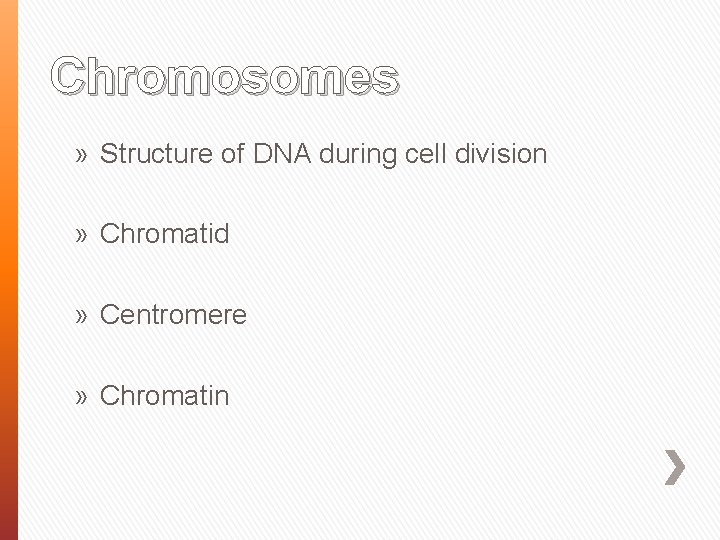Click the final letter s of Chromosomes title
This screenshot has width=720, height=540.
(x=384, y=79)
